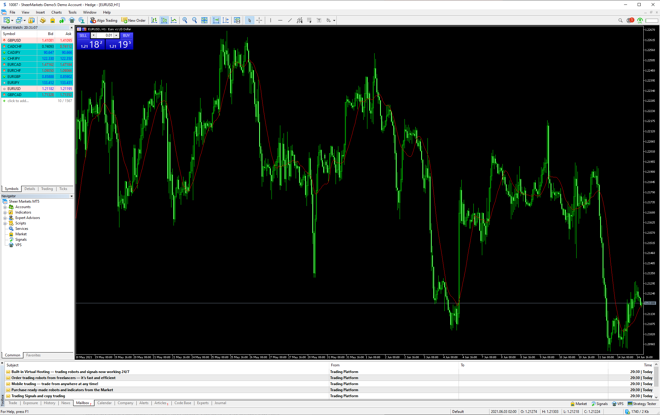660x415 pixels.
Task: Expand the Indicators tree node
Action: click(x=5, y=213)
